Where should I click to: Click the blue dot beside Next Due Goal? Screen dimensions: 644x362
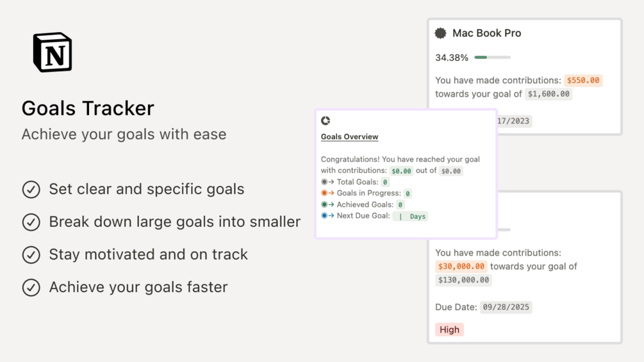[x=324, y=216]
